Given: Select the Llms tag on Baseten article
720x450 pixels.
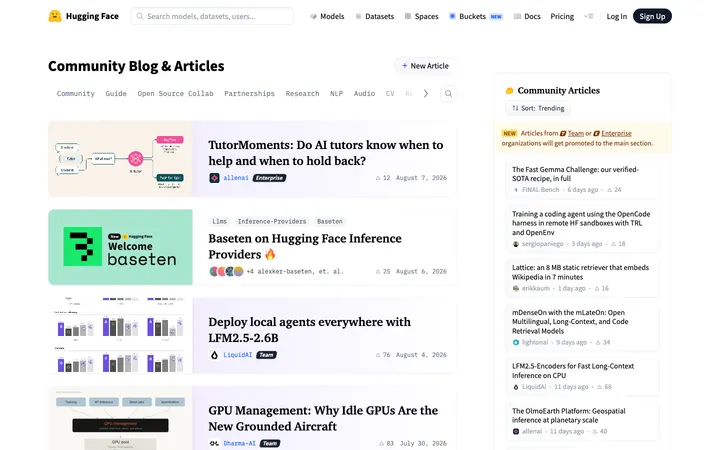Looking at the screenshot, I should tap(219, 221).
